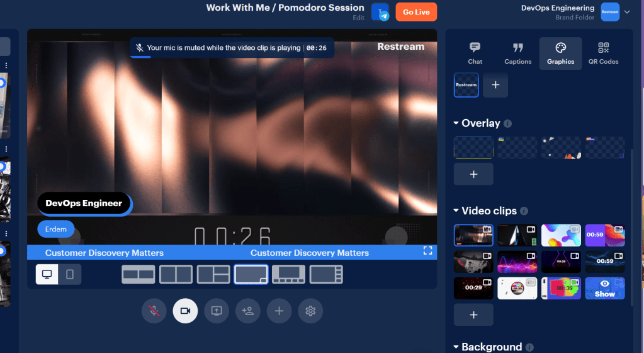Select the picture-in-picture layout
This screenshot has width=644, height=353.
251,274
